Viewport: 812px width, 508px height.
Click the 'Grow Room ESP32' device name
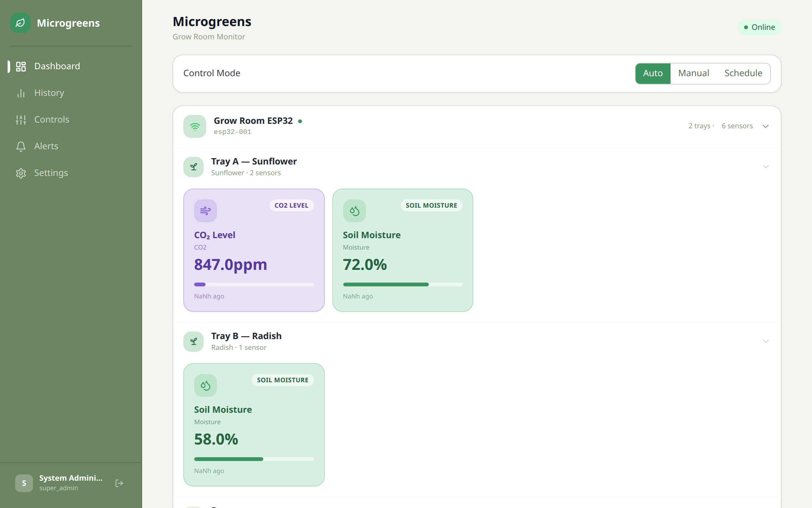click(253, 121)
